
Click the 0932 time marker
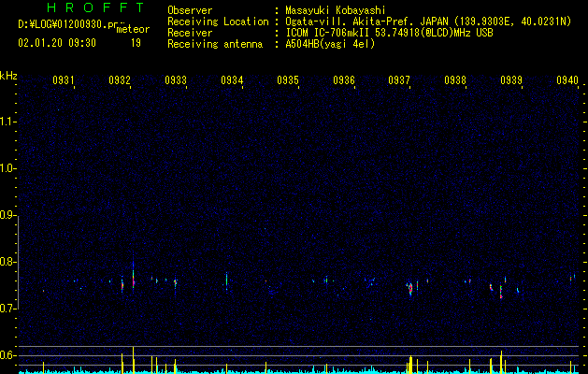(120, 79)
